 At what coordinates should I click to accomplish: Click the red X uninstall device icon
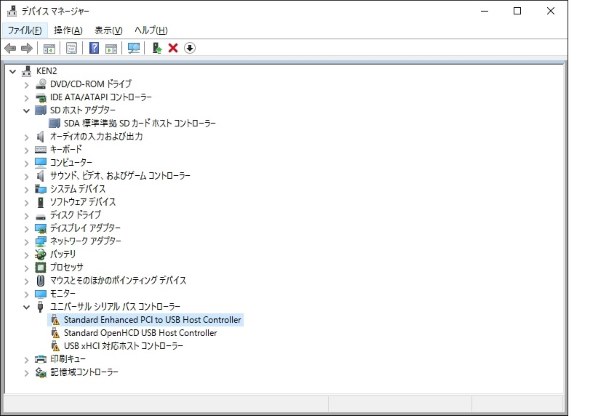173,48
